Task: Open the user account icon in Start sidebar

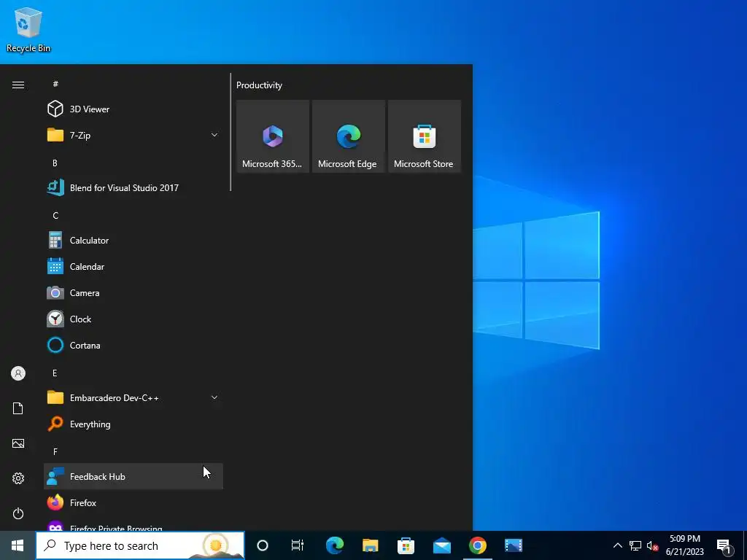Action: [x=18, y=373]
